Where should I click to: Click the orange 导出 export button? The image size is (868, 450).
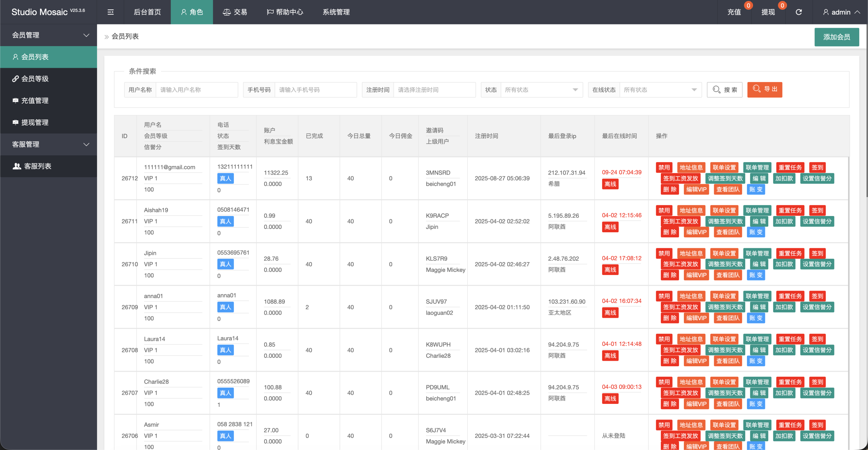click(x=765, y=90)
